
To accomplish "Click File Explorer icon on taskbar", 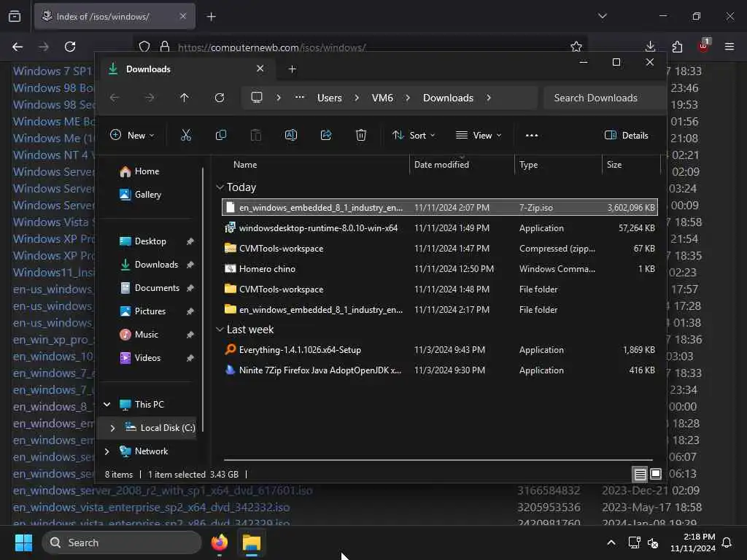I will [252, 542].
